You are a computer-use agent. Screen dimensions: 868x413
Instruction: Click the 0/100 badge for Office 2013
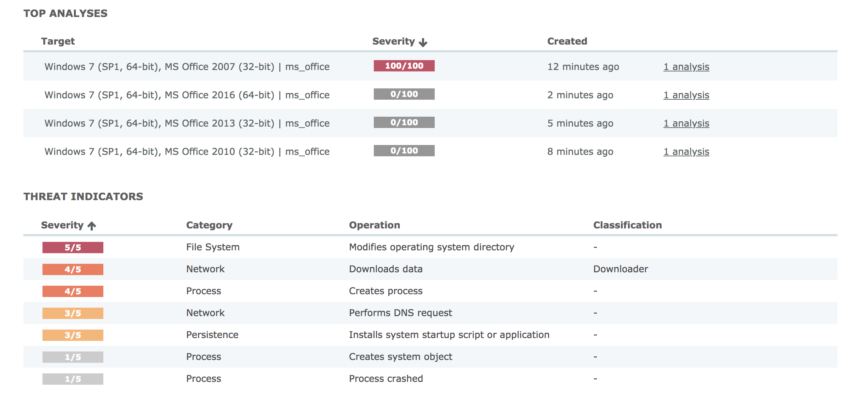click(404, 122)
